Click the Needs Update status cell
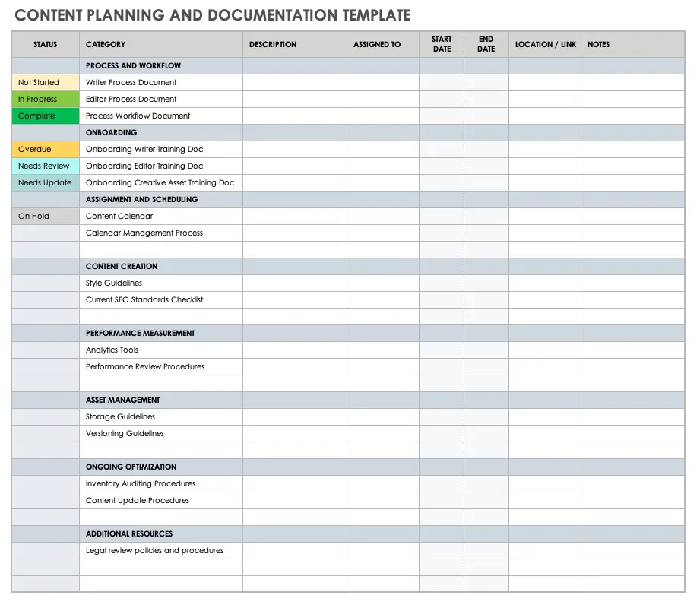Viewport: 700px width, 611px height. coord(46,183)
